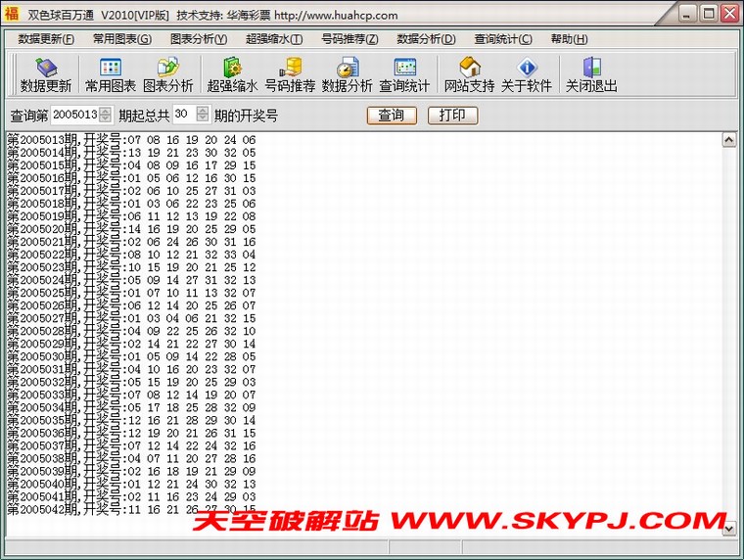Click the total periods count spinner arrows

click(x=203, y=115)
